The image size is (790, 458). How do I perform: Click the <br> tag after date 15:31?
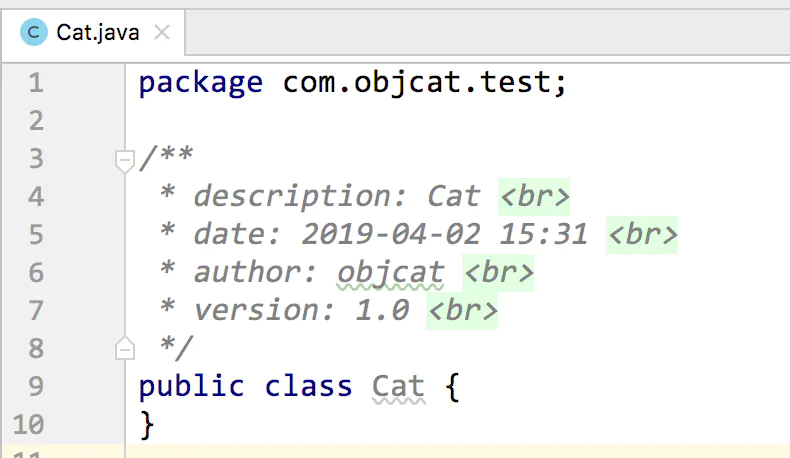[642, 235]
